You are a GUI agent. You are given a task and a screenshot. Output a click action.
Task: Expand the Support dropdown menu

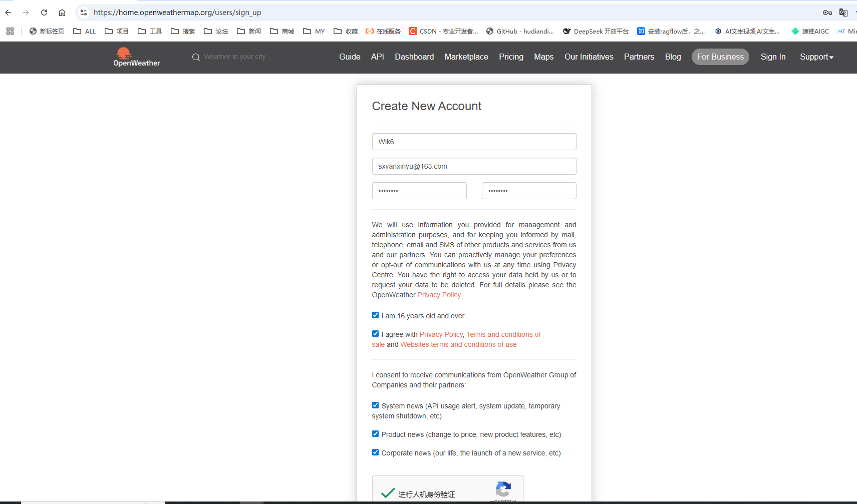tap(816, 57)
